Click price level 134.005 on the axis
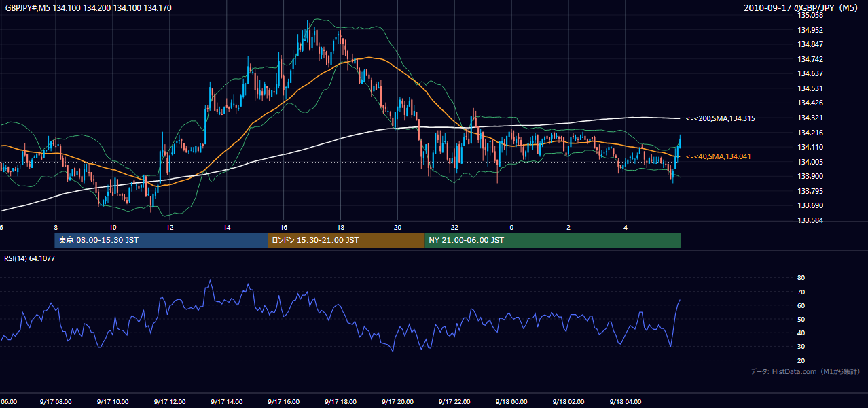This screenshot has width=868, height=408. pyautogui.click(x=810, y=162)
